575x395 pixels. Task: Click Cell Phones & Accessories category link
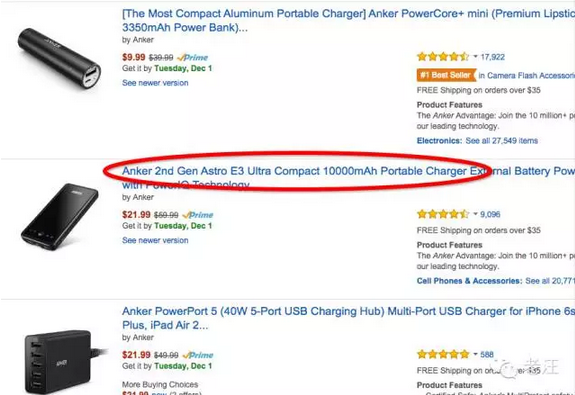(x=469, y=281)
